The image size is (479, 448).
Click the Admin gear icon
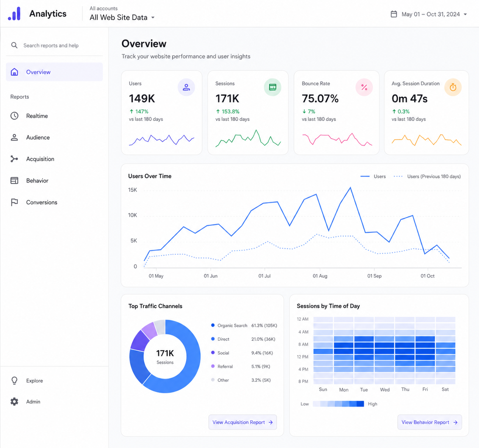[x=14, y=402]
